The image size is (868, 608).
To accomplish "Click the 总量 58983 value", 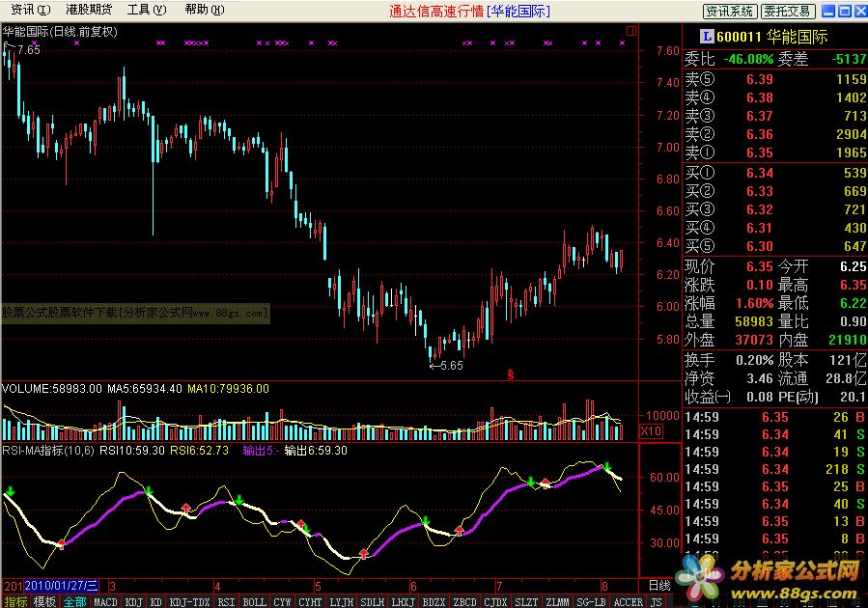I will [754, 321].
